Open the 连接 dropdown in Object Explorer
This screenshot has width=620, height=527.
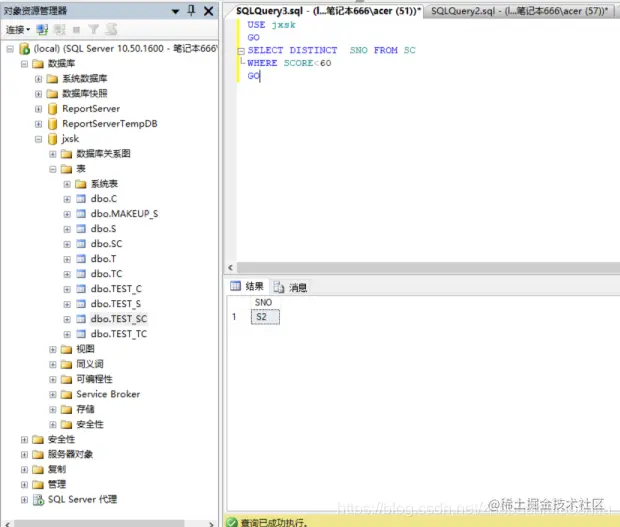(18, 30)
